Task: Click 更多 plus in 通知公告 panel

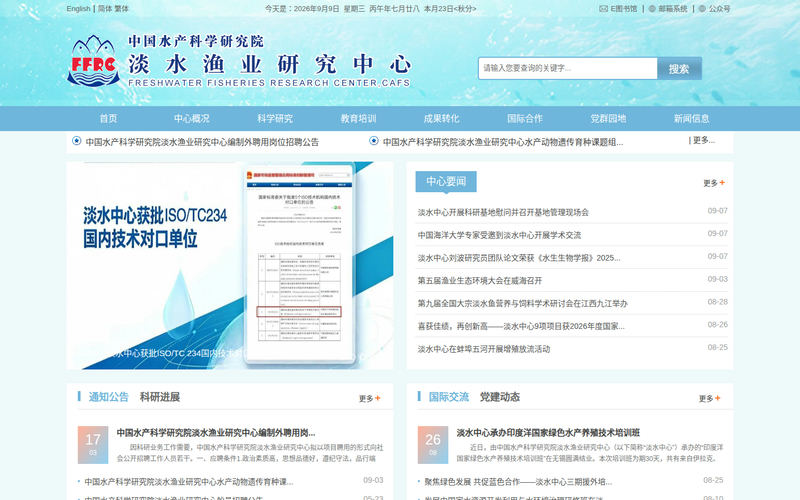Action: tap(369, 398)
